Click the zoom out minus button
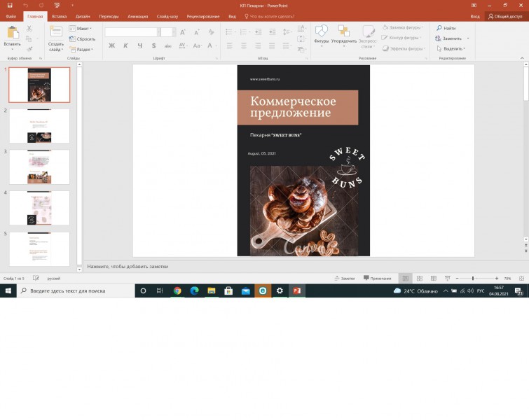 tap(457, 279)
